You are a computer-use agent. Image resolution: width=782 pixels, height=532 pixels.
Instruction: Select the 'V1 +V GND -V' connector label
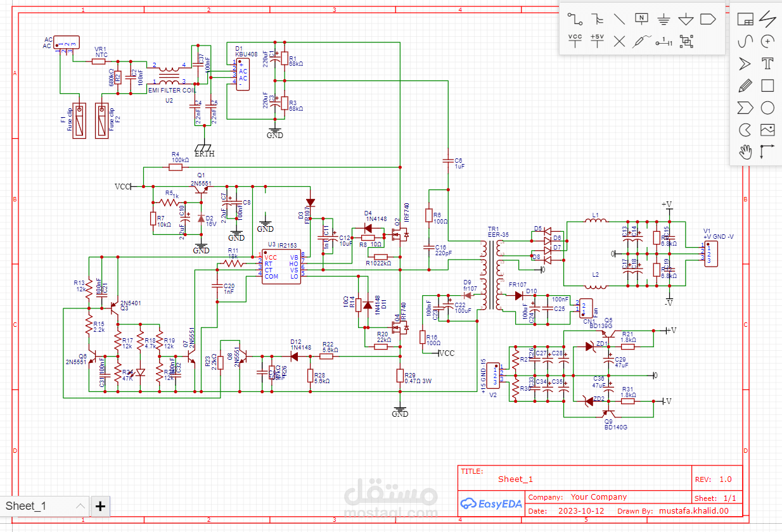[x=719, y=234]
